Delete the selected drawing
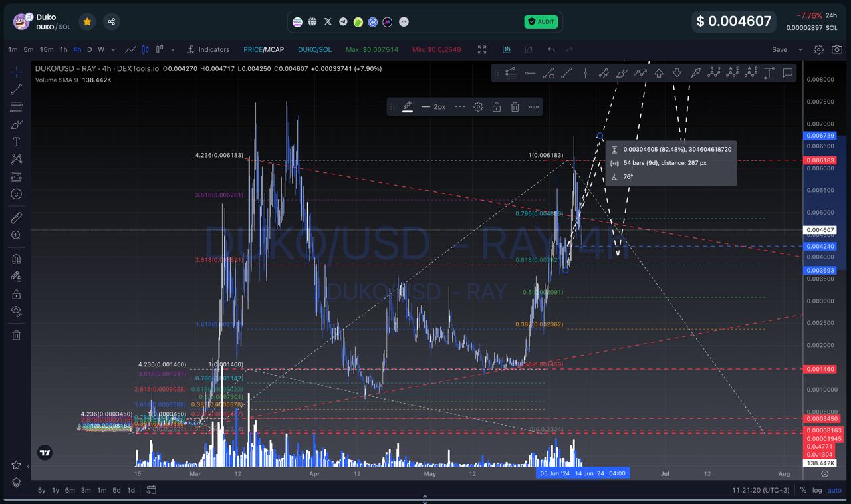This screenshot has width=851, height=504. point(515,107)
